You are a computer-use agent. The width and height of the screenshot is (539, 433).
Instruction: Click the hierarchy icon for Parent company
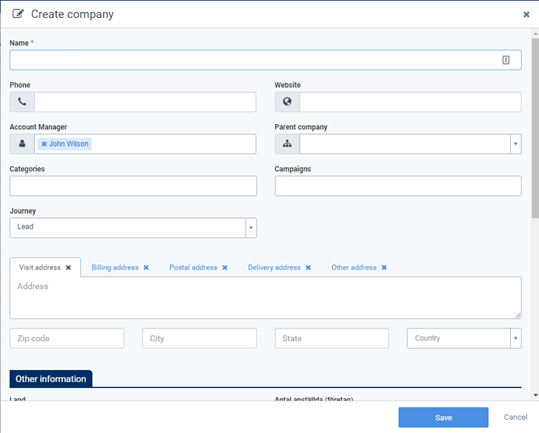coord(287,144)
